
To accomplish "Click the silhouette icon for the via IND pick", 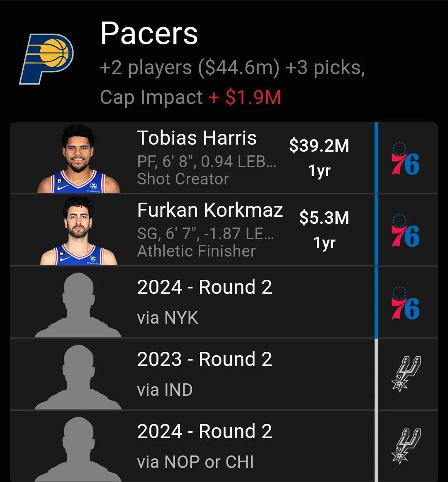I will click(x=78, y=377).
